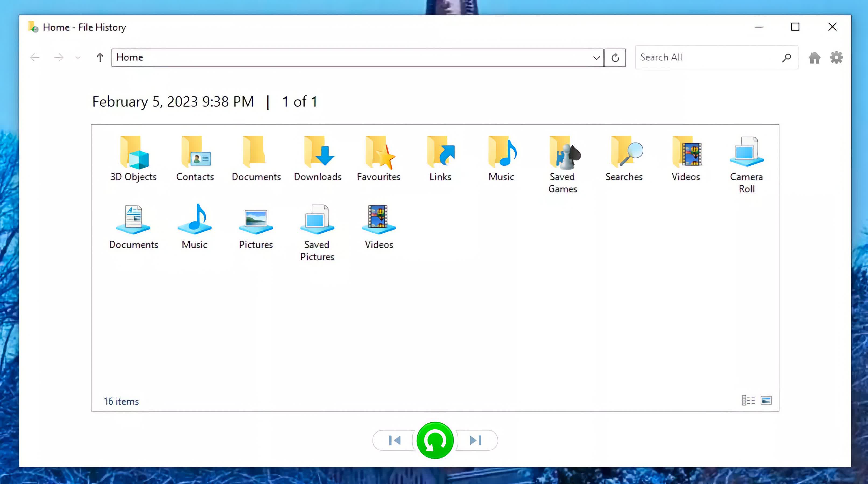Open the Contacts folder

click(x=195, y=159)
